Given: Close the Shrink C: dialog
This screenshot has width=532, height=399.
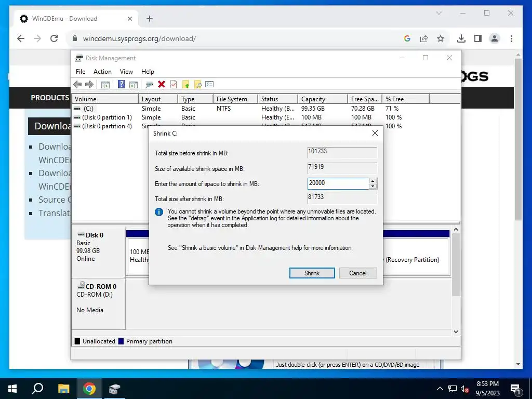Looking at the screenshot, I should coord(375,133).
